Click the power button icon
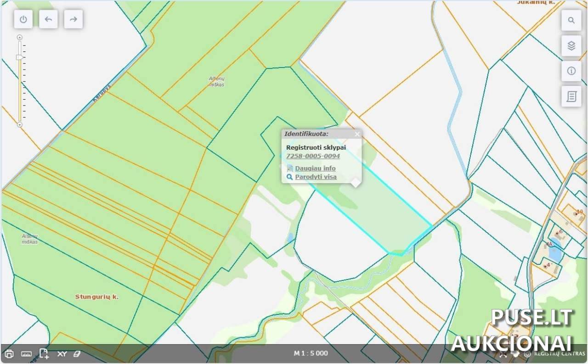 tap(23, 19)
